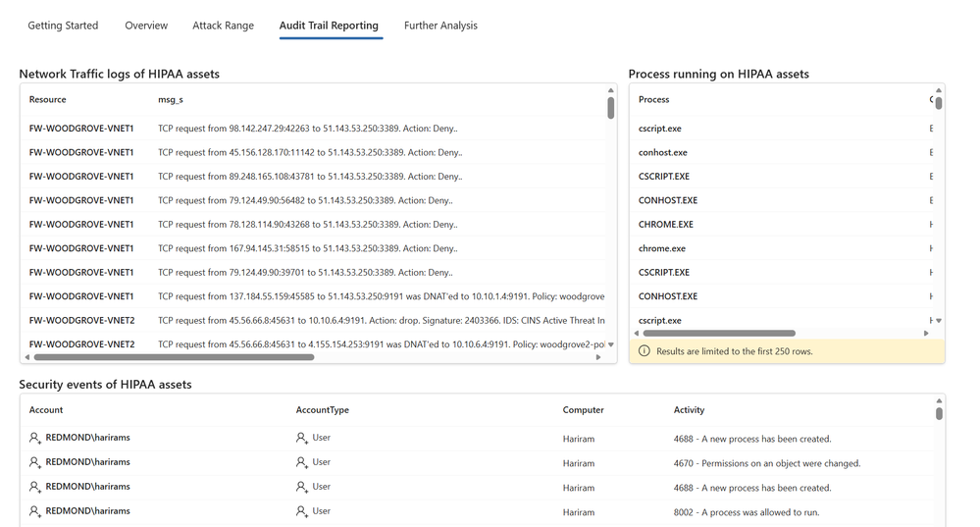980x527 pixels.
Task: Switch to the Attack Range tab
Action: (x=223, y=26)
